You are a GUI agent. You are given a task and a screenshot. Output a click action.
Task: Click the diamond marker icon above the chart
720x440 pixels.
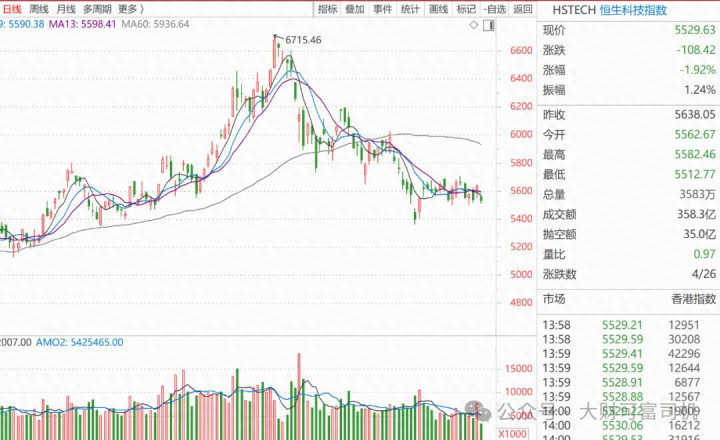click(x=474, y=25)
